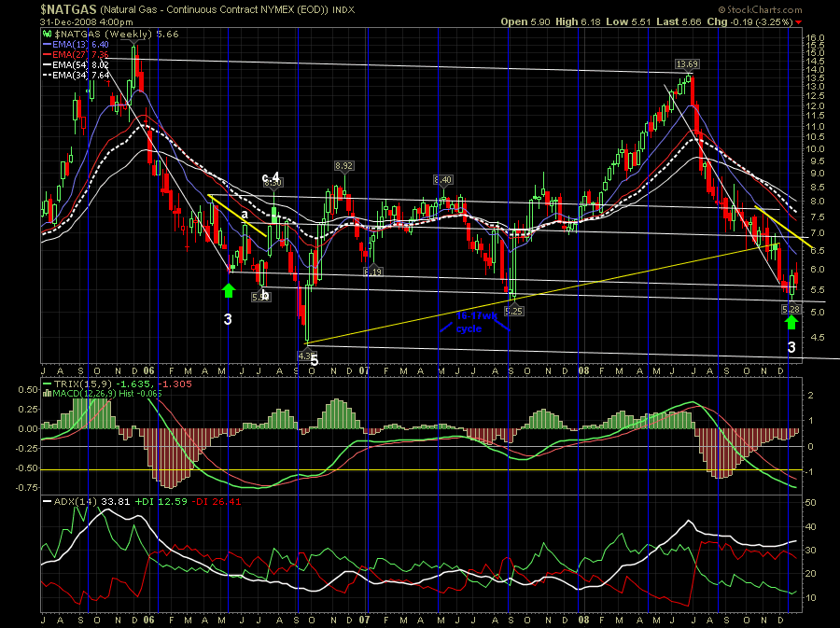The width and height of the screenshot is (840, 628).
Task: Click the blue 16-17wk cycle annotation
Action: pyautogui.click(x=476, y=322)
